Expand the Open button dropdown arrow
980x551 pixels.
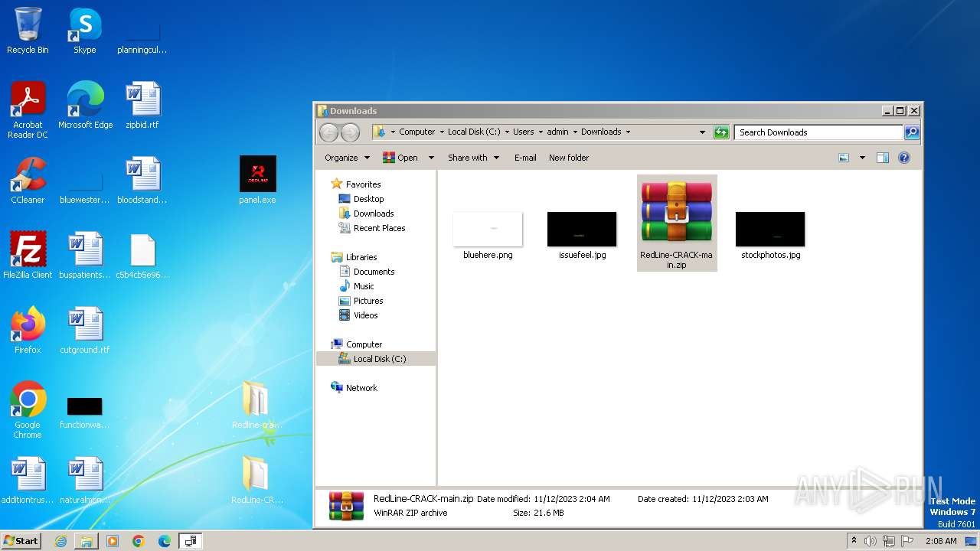click(x=431, y=158)
